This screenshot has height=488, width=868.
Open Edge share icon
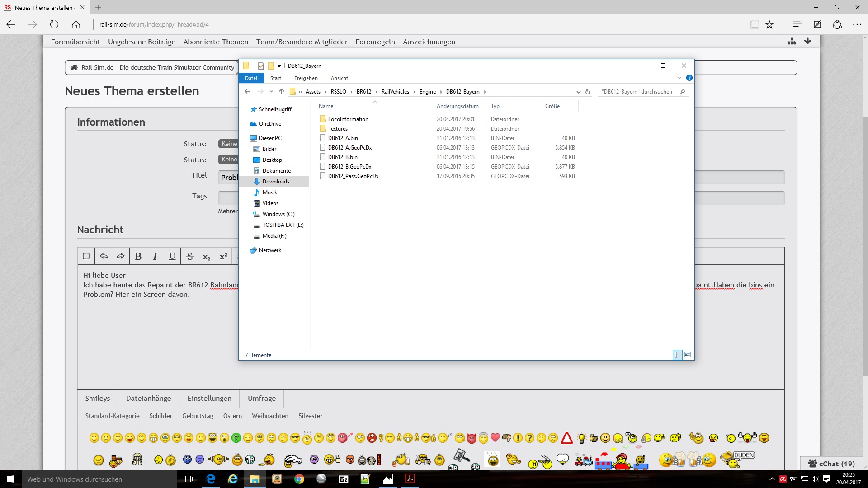click(837, 24)
